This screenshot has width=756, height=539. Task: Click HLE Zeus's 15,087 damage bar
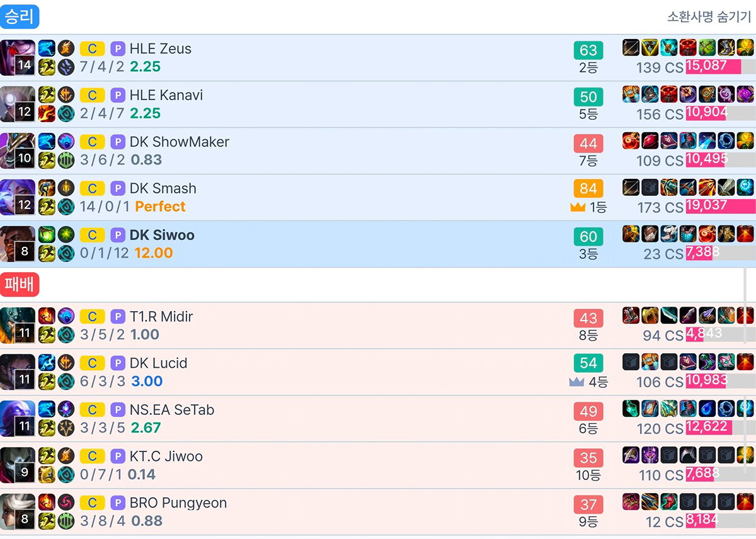[x=720, y=67]
